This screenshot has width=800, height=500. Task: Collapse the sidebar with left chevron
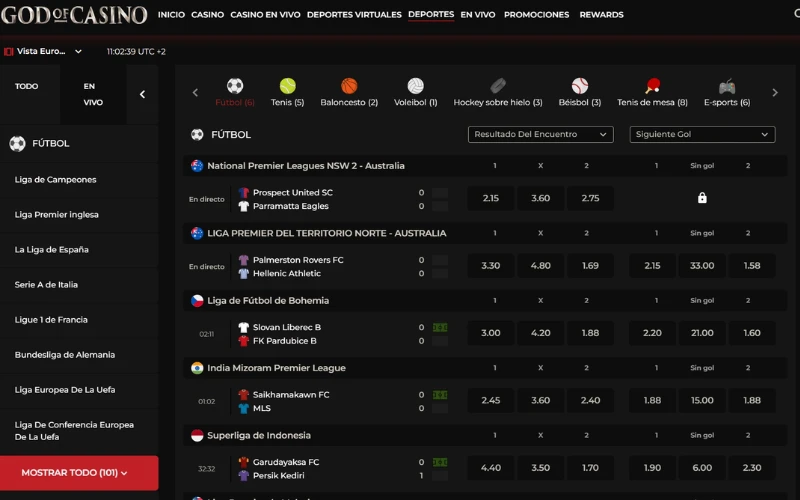click(x=142, y=94)
